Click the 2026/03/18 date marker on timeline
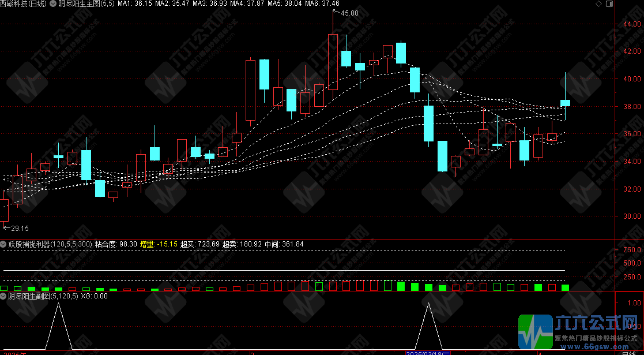Viewport: 644px width, 355px height. (427, 352)
